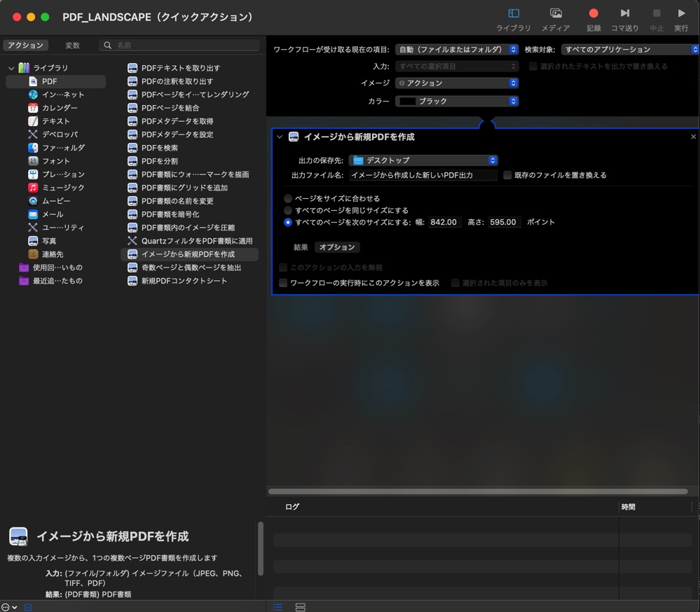The height and width of the screenshot is (612, 700).
Task: Click the 出力ファイル名 text field
Action: [x=423, y=175]
